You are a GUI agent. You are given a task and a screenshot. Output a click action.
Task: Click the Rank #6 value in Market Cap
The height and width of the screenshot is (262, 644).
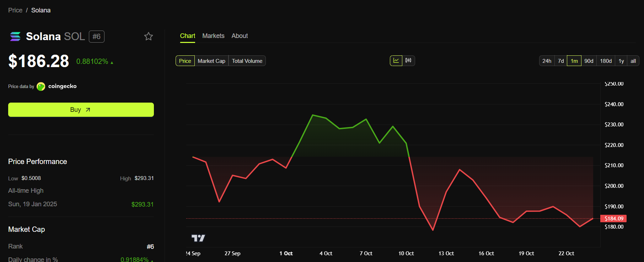150,247
